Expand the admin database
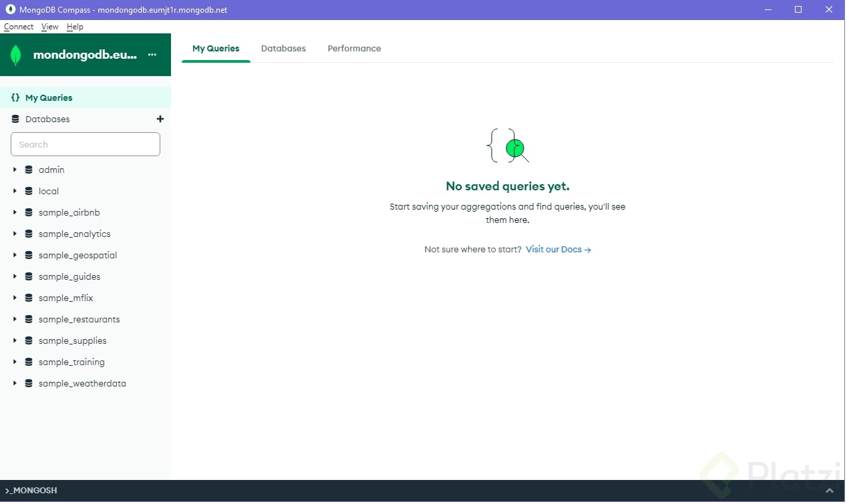Screen dimensions: 849x504 (15, 170)
